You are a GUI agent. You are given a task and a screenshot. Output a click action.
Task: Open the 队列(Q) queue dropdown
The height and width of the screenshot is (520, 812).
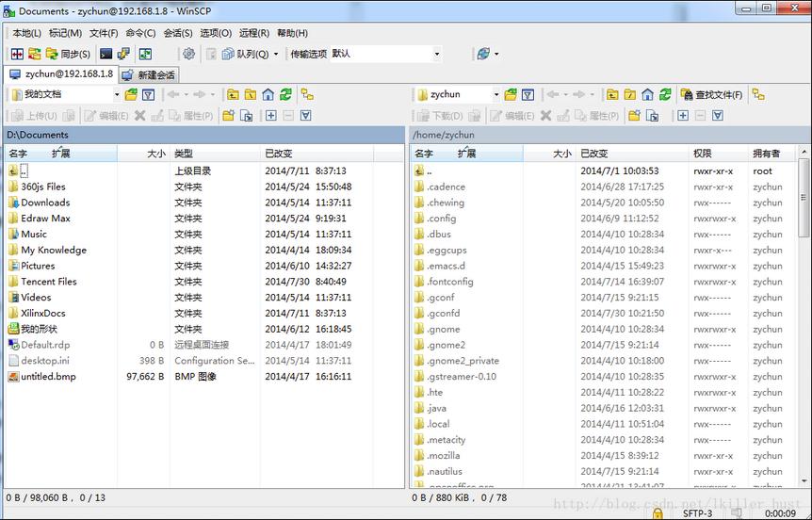[x=251, y=54]
